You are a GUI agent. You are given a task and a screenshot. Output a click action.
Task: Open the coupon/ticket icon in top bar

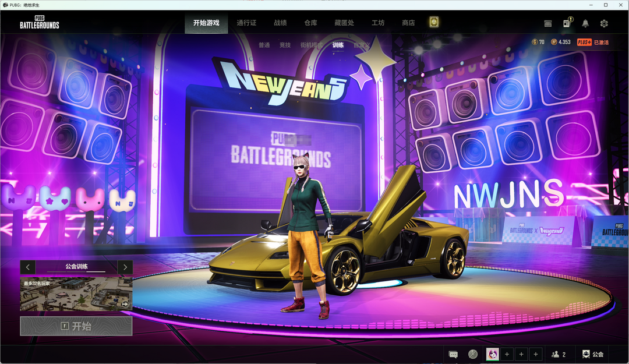point(548,24)
